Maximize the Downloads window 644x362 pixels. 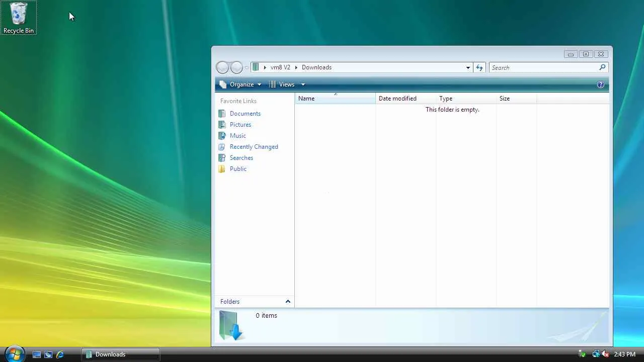click(586, 54)
